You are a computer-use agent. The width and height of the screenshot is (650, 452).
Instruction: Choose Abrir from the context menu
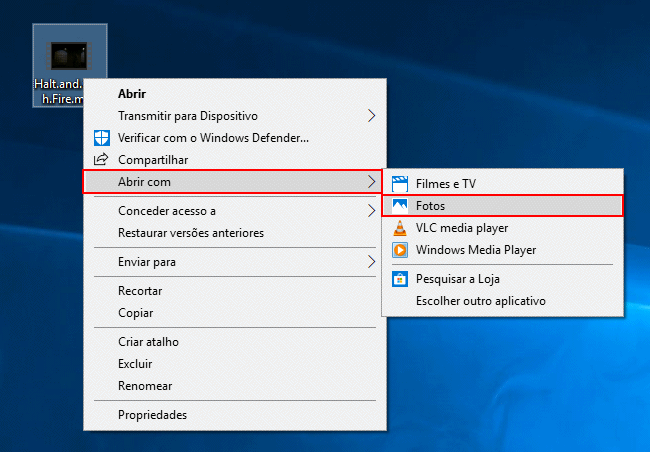pyautogui.click(x=132, y=94)
